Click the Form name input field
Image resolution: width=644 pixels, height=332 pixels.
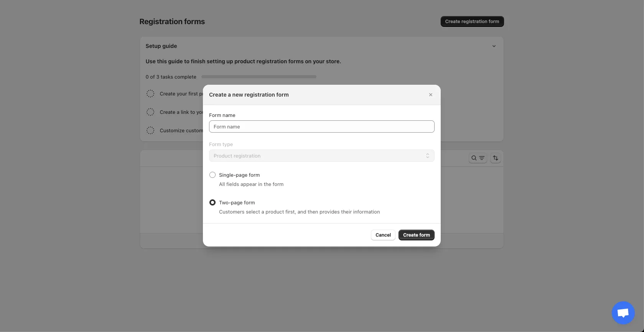coord(321,127)
